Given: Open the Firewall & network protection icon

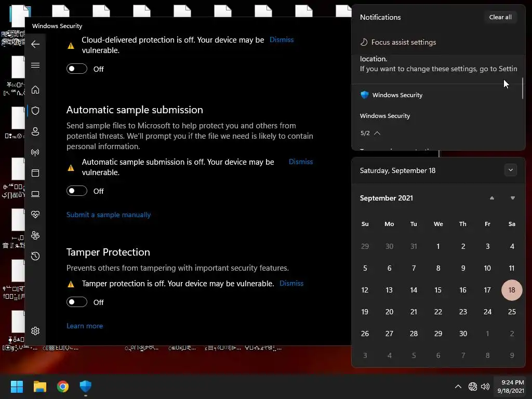Looking at the screenshot, I should [35, 152].
